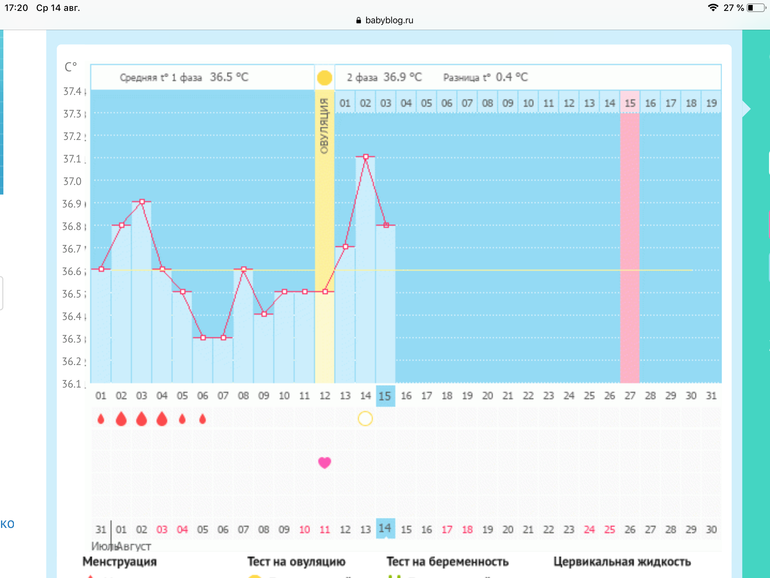770x578 pixels.
Task: Click the Тест на беременность legend label
Action: [x=447, y=562]
